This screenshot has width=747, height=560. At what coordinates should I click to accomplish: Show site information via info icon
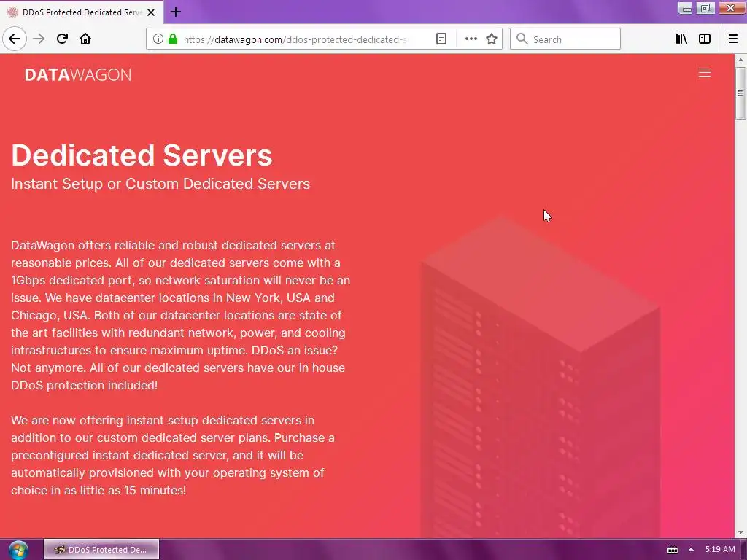tap(158, 39)
